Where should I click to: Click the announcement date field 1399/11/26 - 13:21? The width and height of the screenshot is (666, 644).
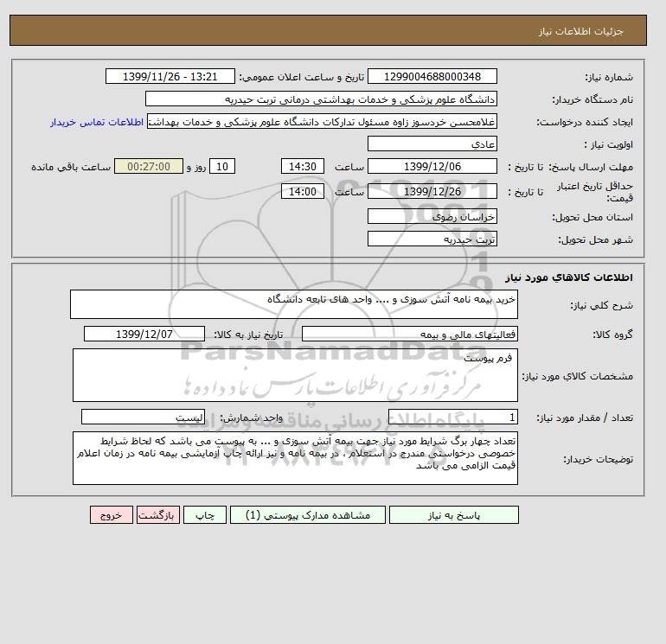click(170, 76)
